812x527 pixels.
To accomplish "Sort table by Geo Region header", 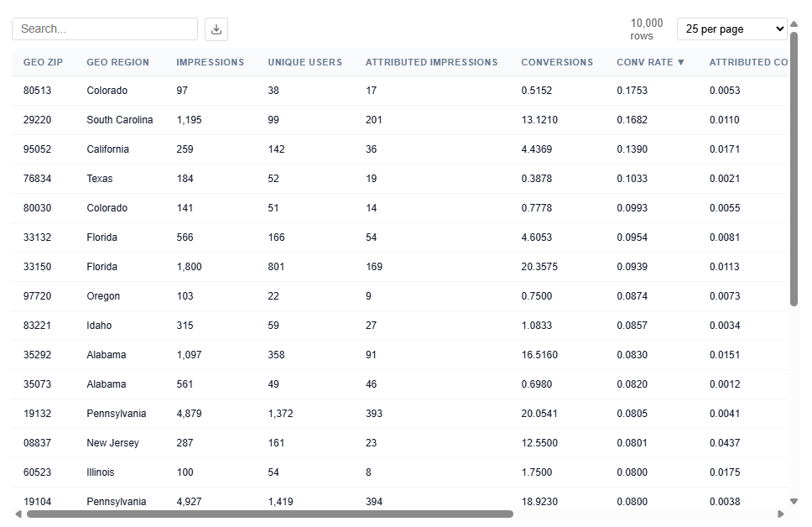I will [x=117, y=62].
